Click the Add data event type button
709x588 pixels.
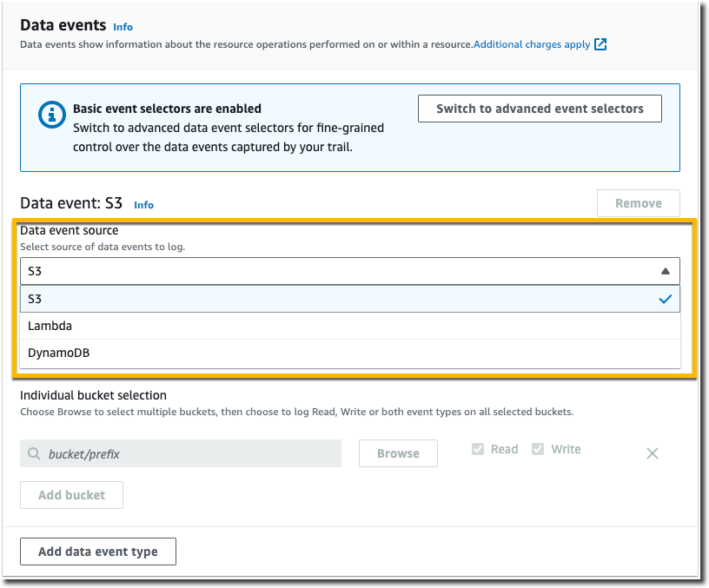tap(97, 551)
